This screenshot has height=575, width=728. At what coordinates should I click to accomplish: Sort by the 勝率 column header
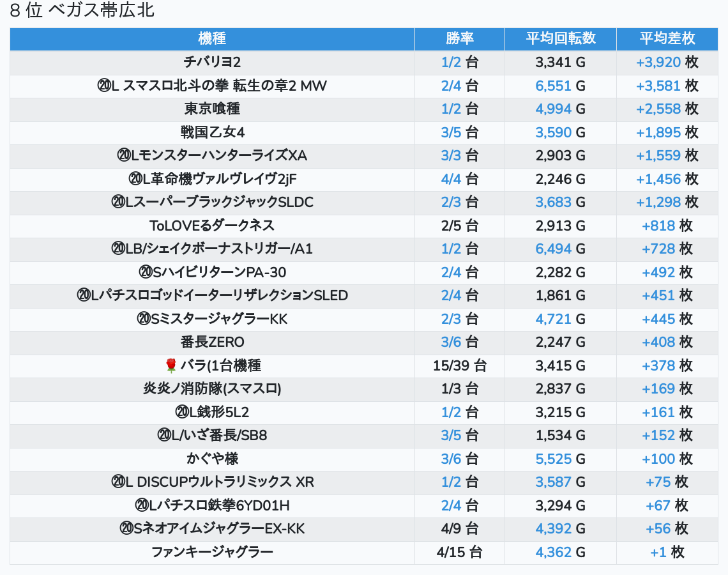coord(459,39)
